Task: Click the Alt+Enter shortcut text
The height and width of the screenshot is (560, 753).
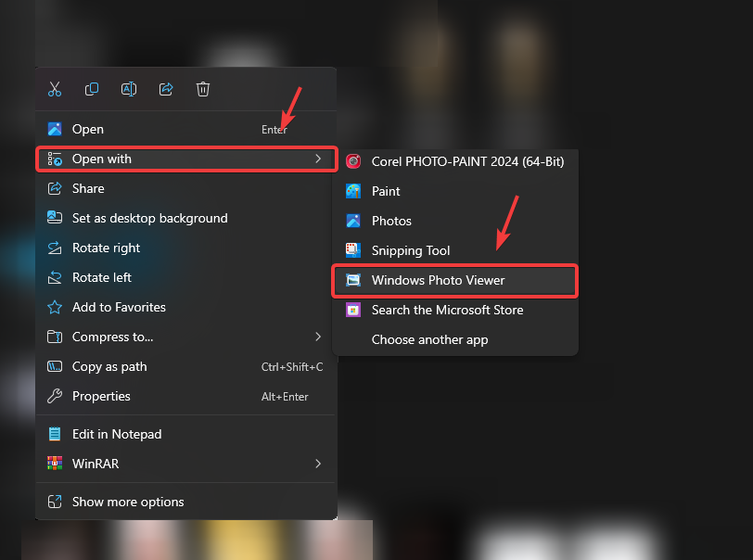Action: click(x=285, y=397)
